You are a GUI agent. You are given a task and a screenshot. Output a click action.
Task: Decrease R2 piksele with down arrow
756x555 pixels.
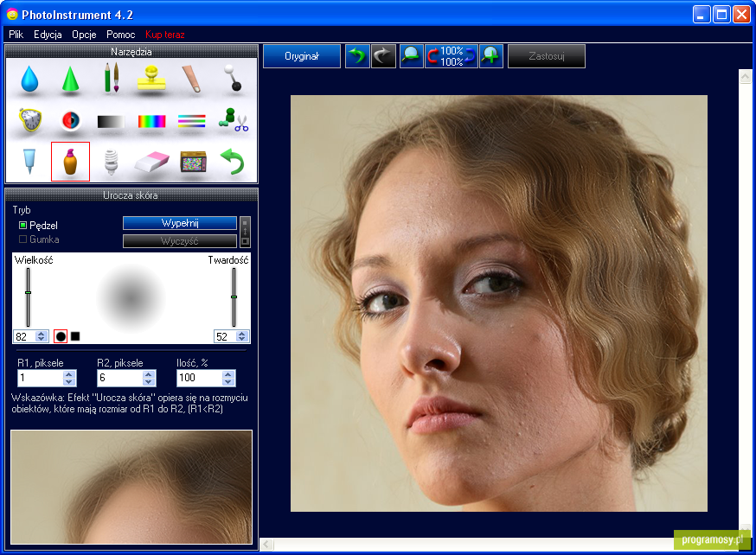click(149, 381)
